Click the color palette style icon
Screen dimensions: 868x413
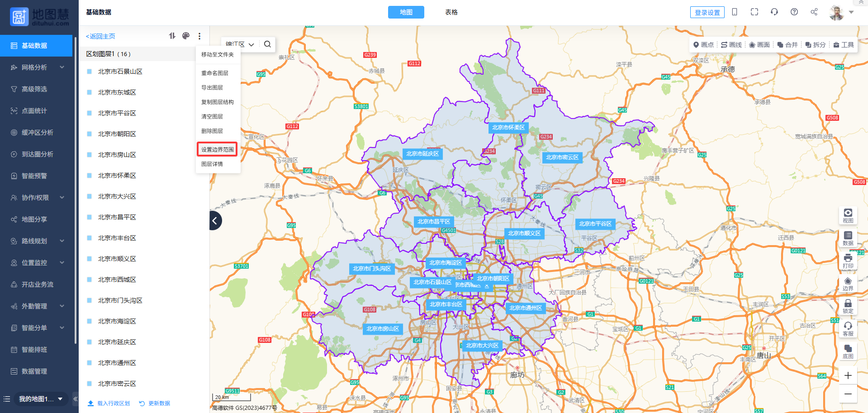(186, 36)
